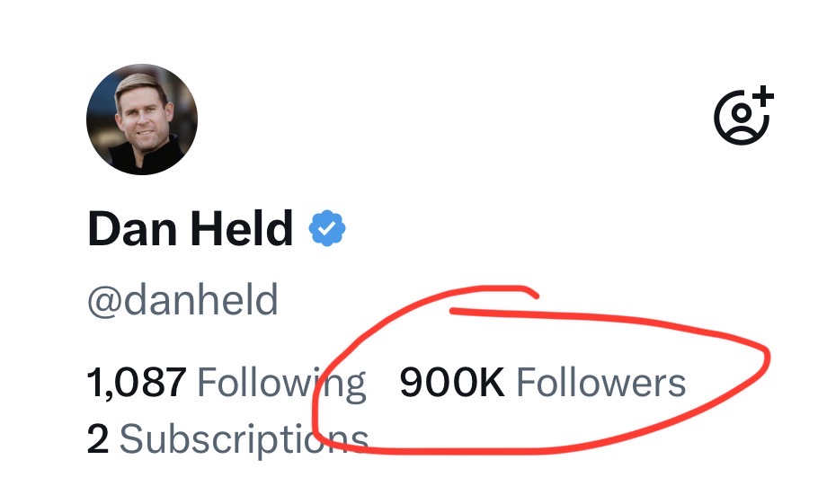Image resolution: width=818 pixels, height=504 pixels.
Task: Click the white checkmark in the badge
Action: [327, 230]
